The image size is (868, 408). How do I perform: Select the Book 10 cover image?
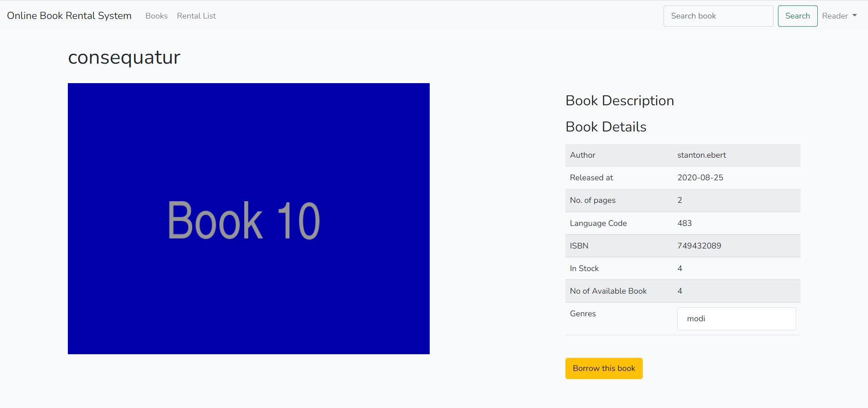(248, 218)
